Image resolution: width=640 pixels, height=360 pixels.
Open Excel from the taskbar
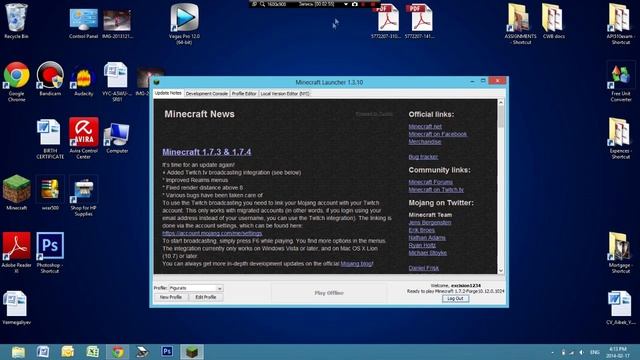[93, 352]
